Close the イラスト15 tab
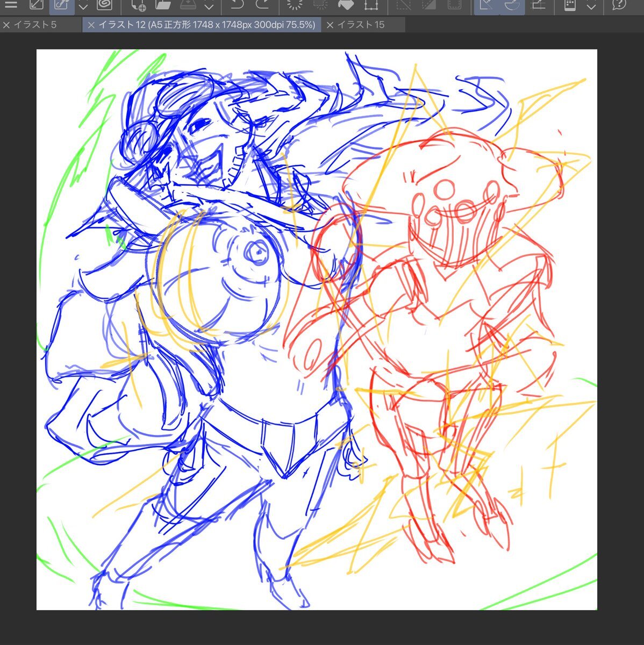The width and height of the screenshot is (644, 645). [x=330, y=25]
